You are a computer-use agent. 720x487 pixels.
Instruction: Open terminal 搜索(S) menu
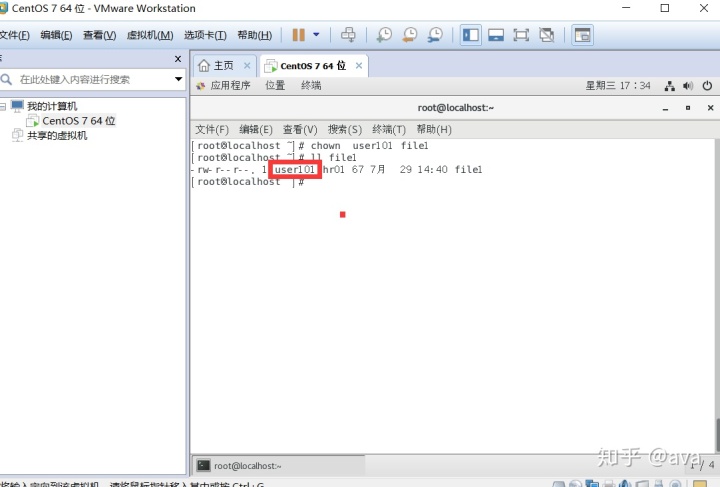[x=344, y=129]
